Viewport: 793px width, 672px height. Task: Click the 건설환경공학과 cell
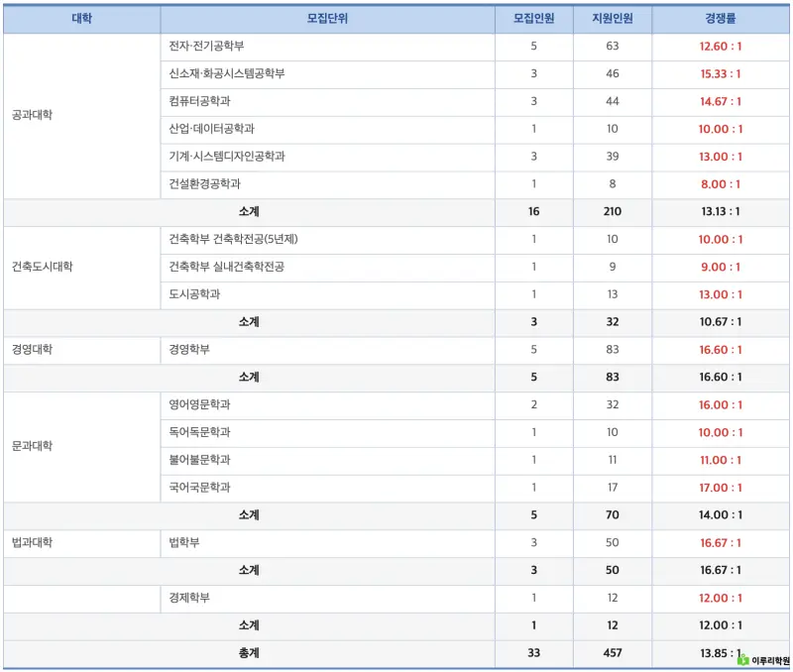[327, 184]
